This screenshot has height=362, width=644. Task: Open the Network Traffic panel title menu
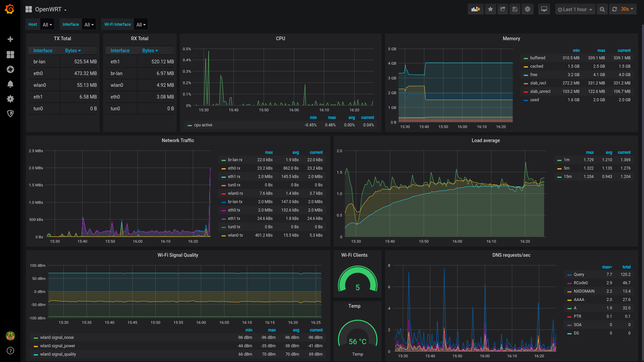178,140
